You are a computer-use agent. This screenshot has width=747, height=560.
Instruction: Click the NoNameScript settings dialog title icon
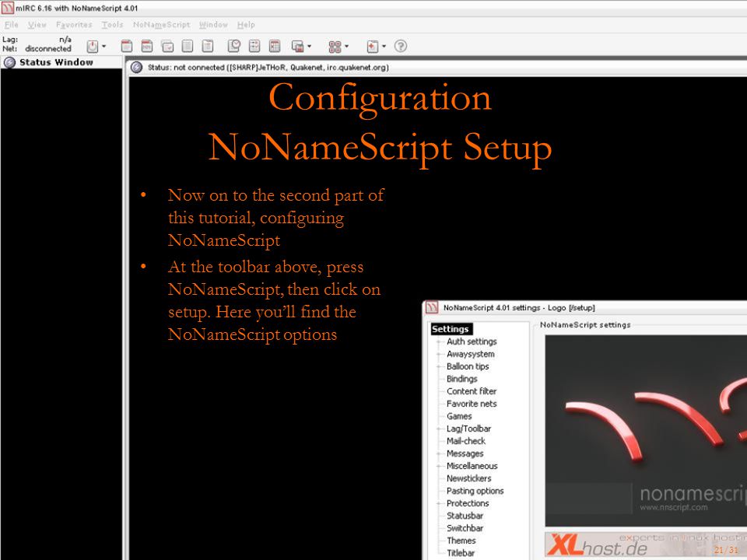pos(432,308)
